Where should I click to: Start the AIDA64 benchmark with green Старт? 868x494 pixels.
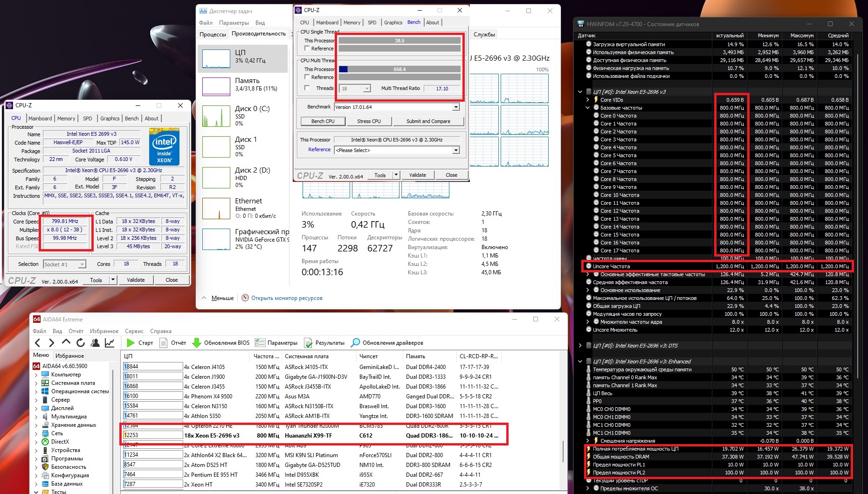point(140,343)
